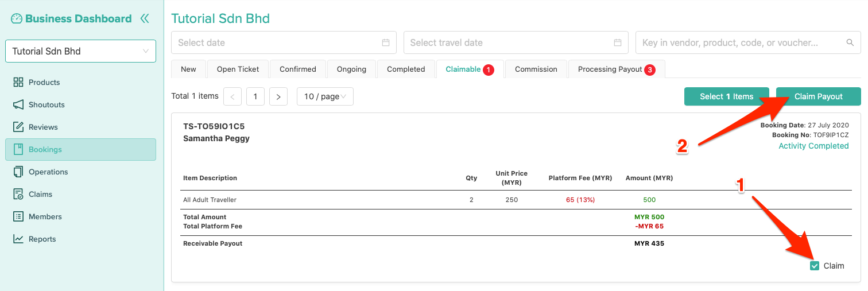Click the search magnifier icon

coord(850,42)
